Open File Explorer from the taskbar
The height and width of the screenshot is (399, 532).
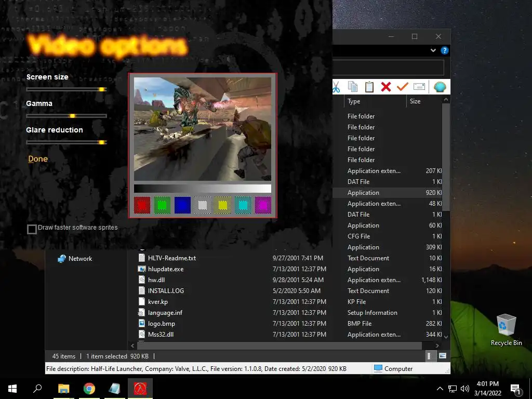63,389
